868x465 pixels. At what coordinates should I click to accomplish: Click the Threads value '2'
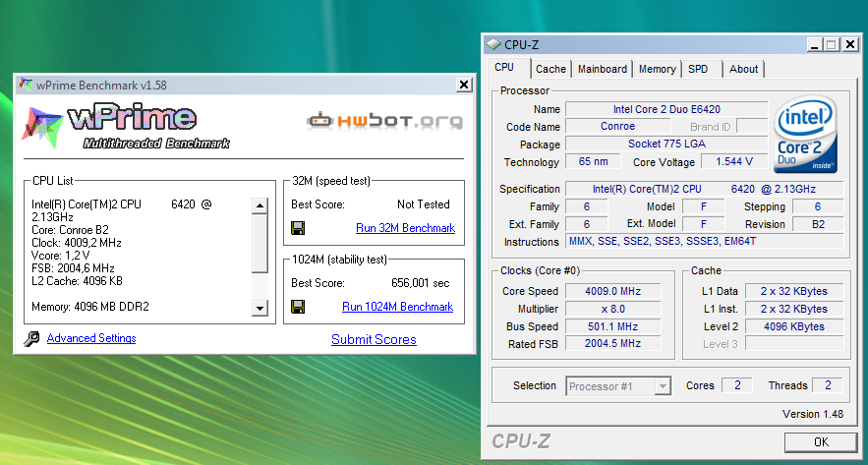[x=828, y=385]
